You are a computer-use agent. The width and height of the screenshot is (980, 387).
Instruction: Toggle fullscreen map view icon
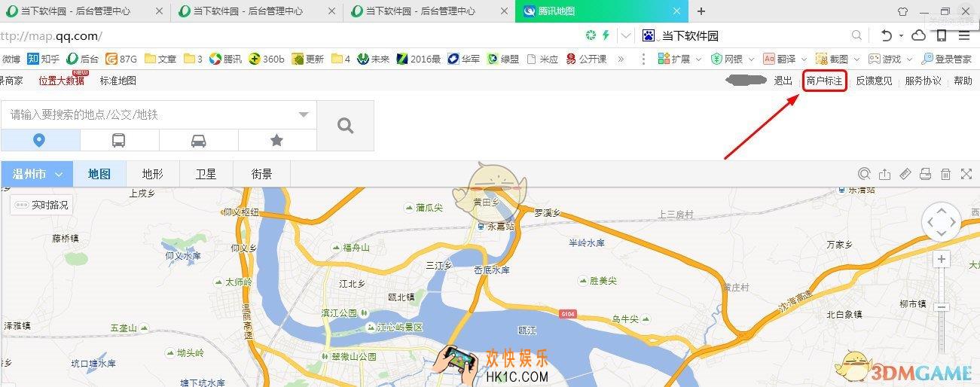click(966, 174)
